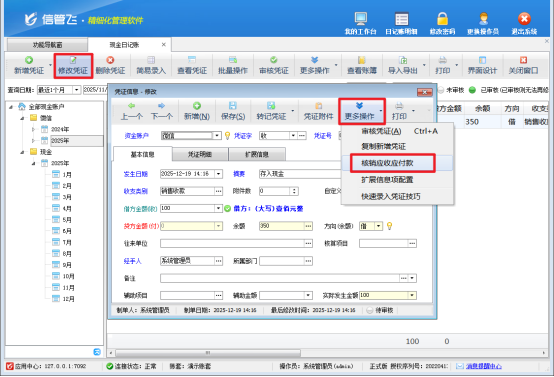
Task: Collapse the 全部现金账户 tree node
Action: click(x=11, y=107)
